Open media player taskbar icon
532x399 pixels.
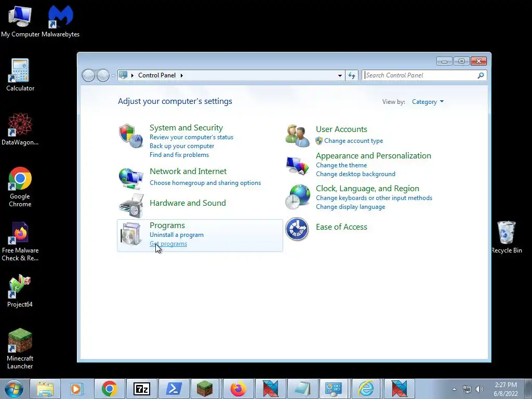[76, 389]
